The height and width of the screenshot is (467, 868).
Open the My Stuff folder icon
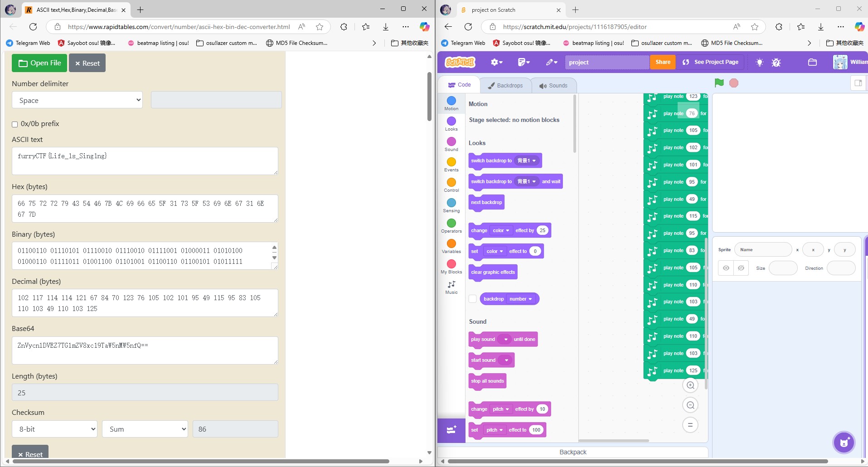[x=812, y=62]
